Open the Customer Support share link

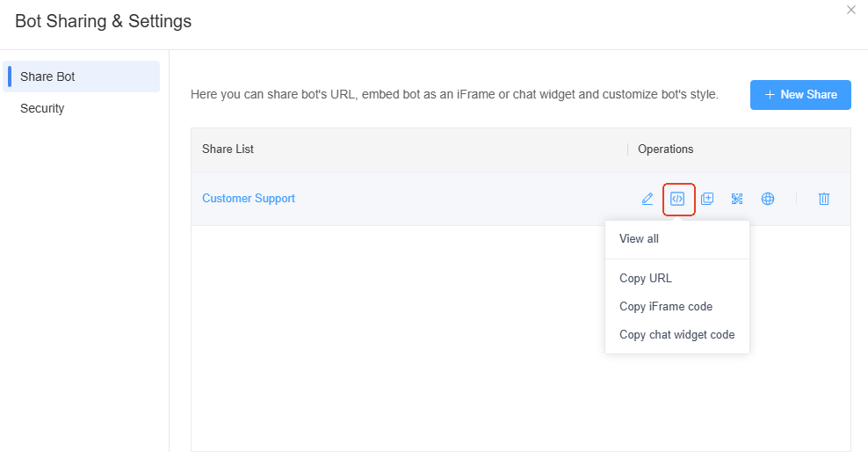click(x=249, y=199)
